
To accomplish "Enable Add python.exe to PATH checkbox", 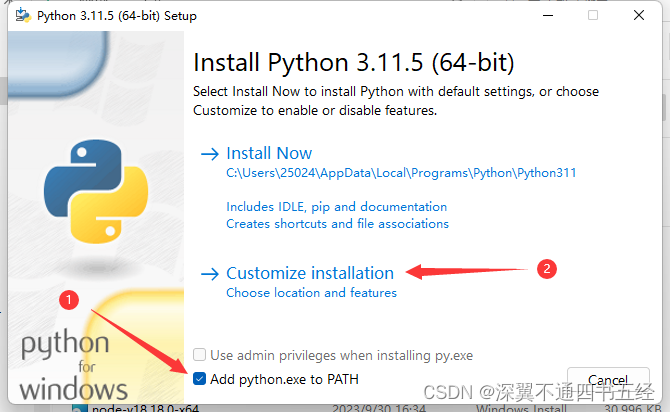I will click(x=200, y=379).
